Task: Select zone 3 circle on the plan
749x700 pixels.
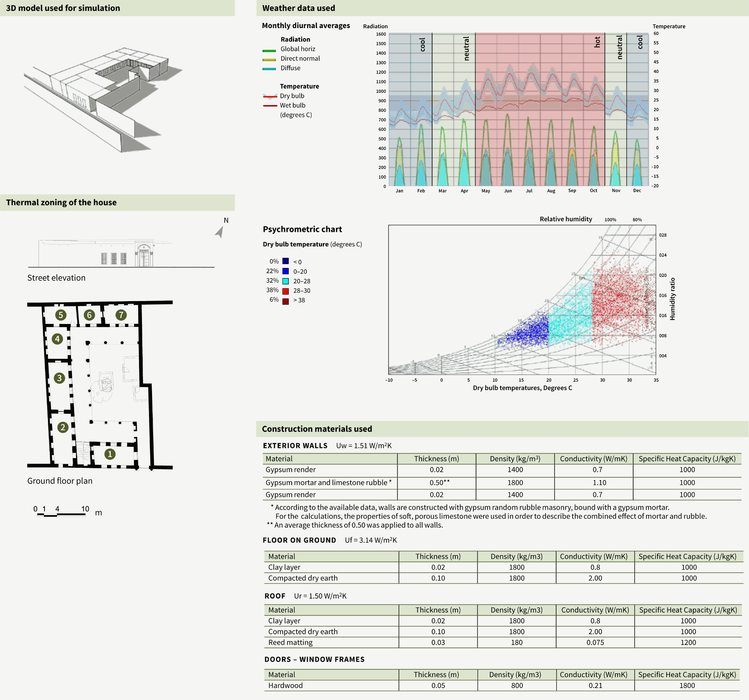Action: (59, 378)
